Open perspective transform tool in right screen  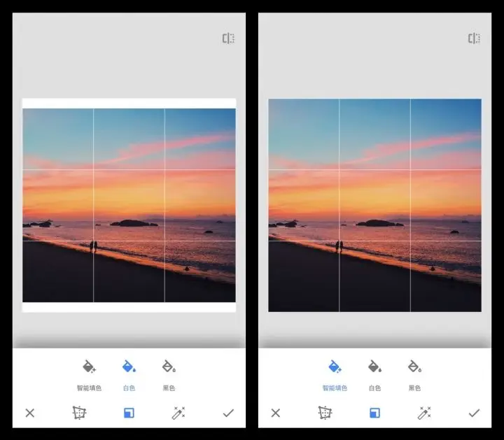click(x=325, y=413)
